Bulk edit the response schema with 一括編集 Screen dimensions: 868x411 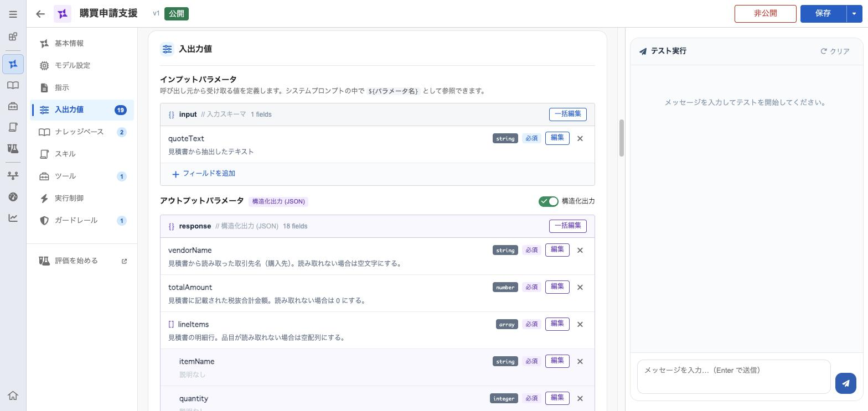click(x=568, y=226)
